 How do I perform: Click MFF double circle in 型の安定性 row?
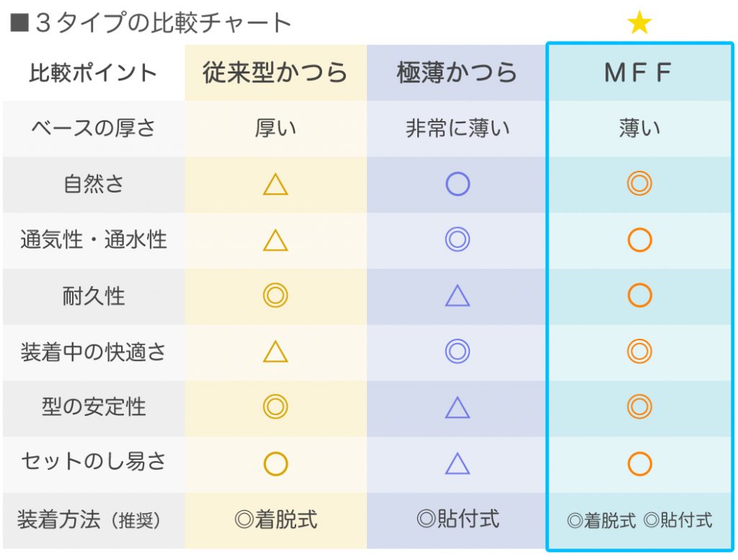pyautogui.click(x=639, y=407)
